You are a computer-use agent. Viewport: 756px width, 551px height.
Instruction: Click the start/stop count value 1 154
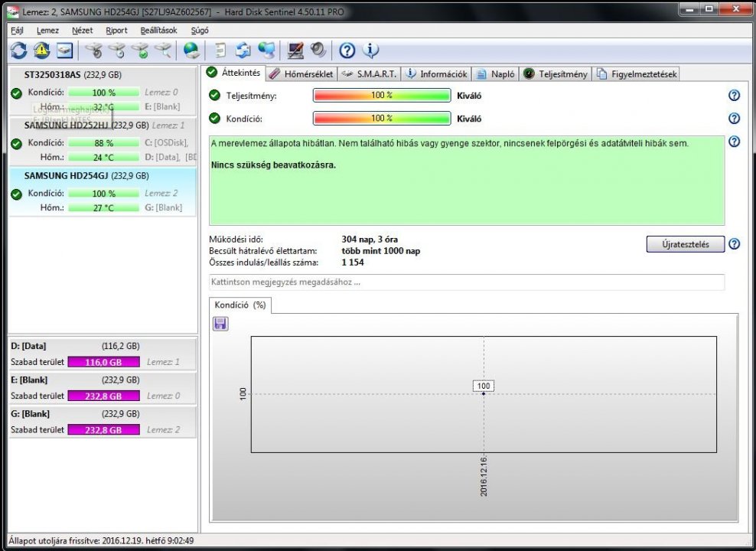[x=353, y=262]
